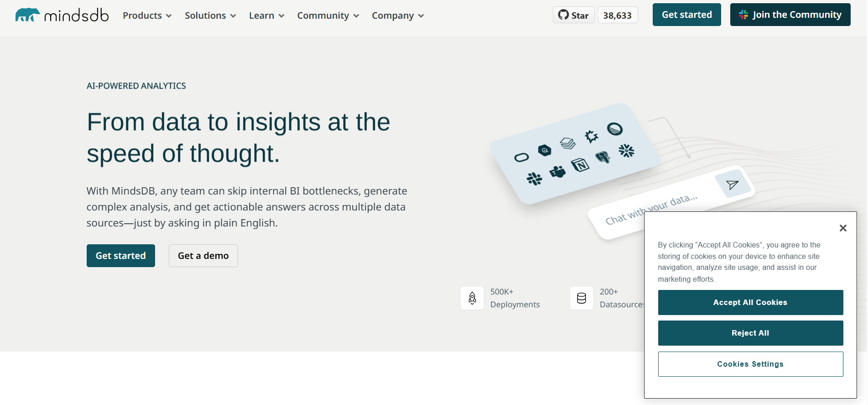This screenshot has width=868, height=405.
Task: Accept all cookies in the consent dialog
Action: pyautogui.click(x=750, y=302)
